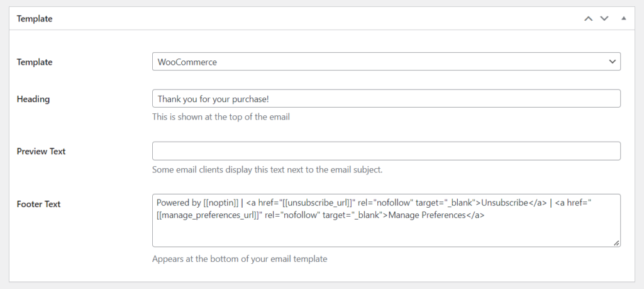The image size is (644, 289).
Task: Click the Template field label
Action: coord(35,62)
